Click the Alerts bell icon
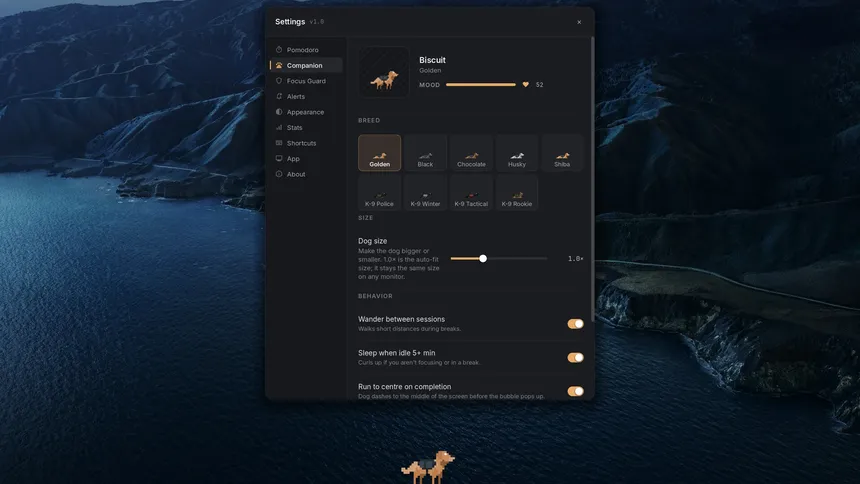Image resolution: width=860 pixels, height=484 pixels. coord(279,97)
